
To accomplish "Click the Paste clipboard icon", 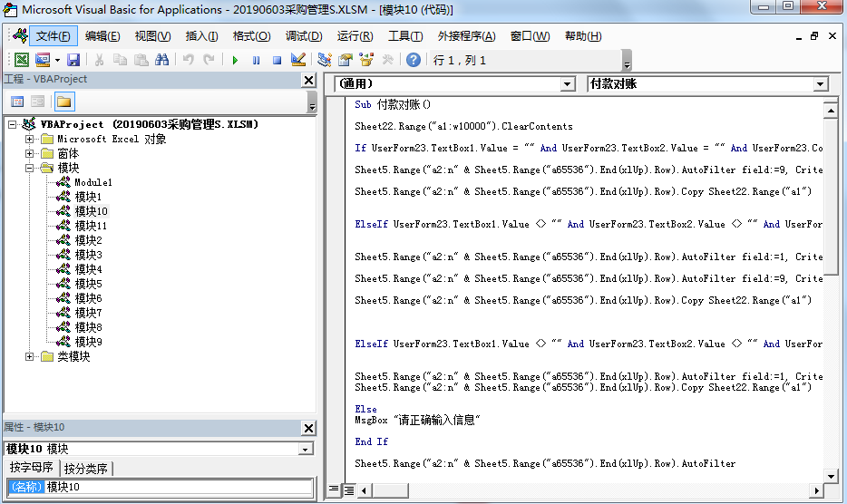I will (x=141, y=60).
